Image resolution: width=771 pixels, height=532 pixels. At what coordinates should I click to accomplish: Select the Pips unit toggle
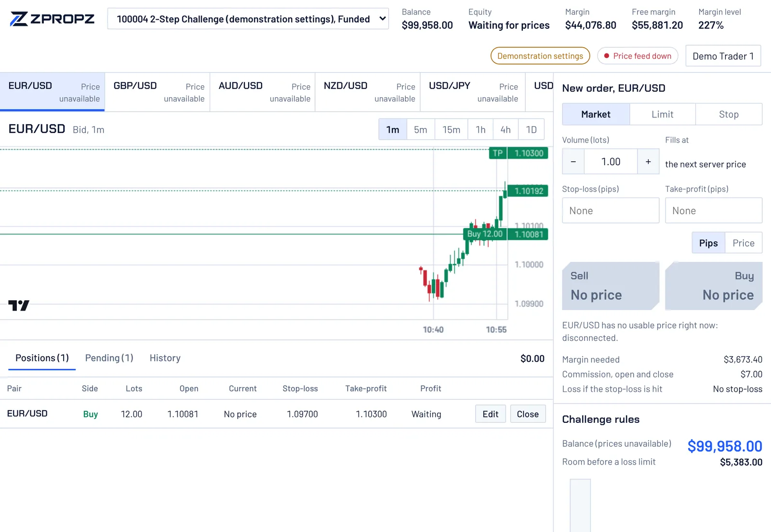708,243
